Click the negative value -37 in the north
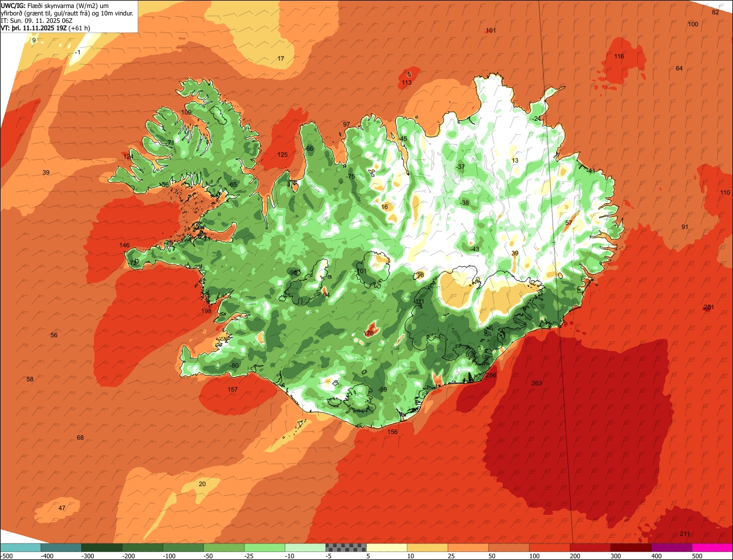 [460, 167]
